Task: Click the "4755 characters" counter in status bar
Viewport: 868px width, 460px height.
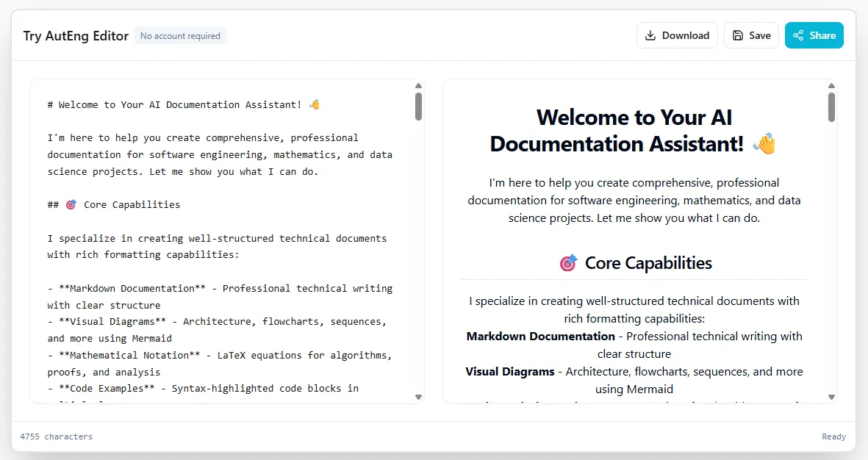Action: click(x=57, y=436)
